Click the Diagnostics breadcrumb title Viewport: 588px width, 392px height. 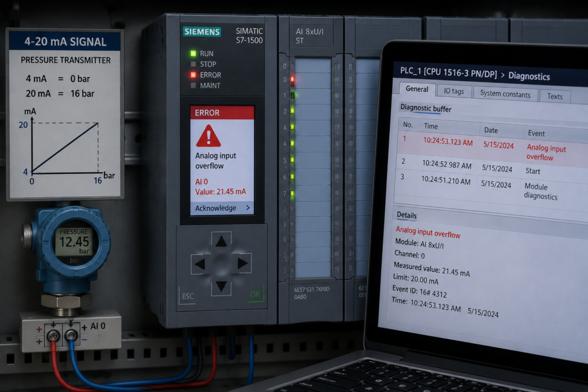pyautogui.click(x=529, y=76)
